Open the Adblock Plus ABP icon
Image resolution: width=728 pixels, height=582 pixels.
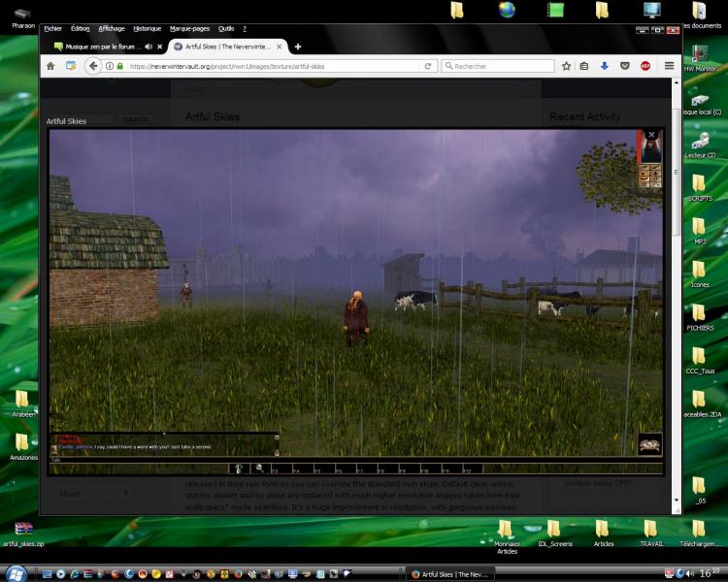point(645,66)
